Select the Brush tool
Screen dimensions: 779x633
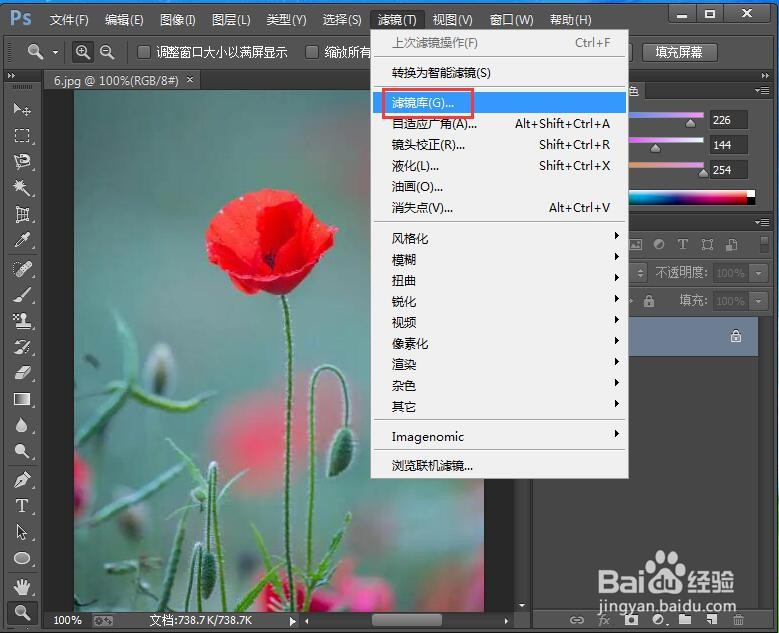pos(22,295)
